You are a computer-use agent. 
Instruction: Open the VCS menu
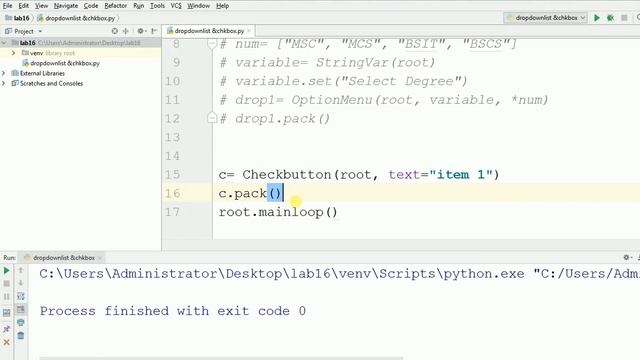click(x=176, y=6)
